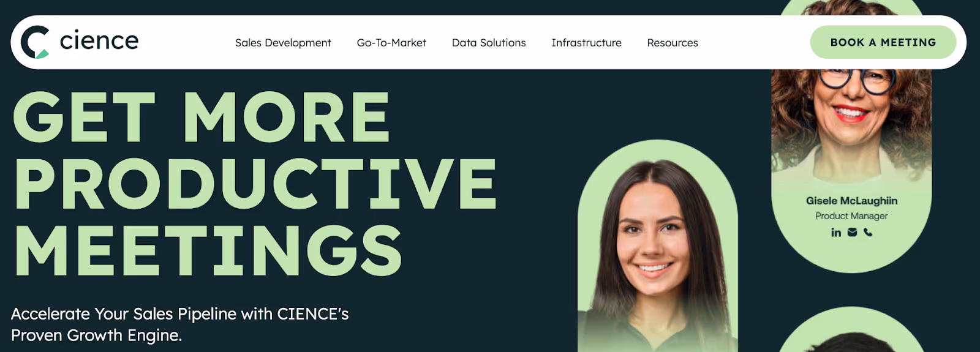Viewport: 980px width, 352px height.
Task: Open the Go-To-Market menu
Action: (x=391, y=43)
